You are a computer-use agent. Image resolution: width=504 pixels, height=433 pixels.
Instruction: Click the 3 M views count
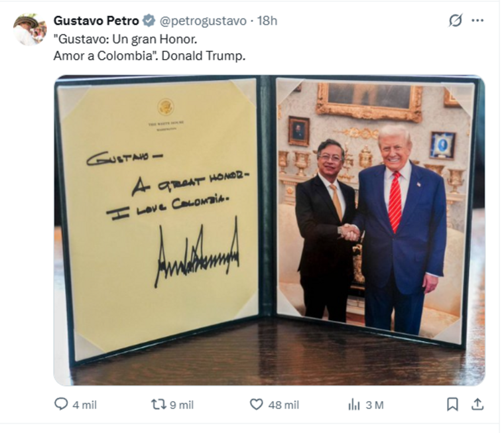[375, 405]
